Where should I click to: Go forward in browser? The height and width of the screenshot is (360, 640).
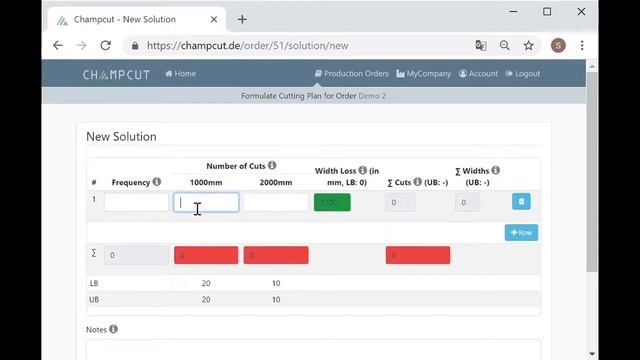click(x=82, y=45)
